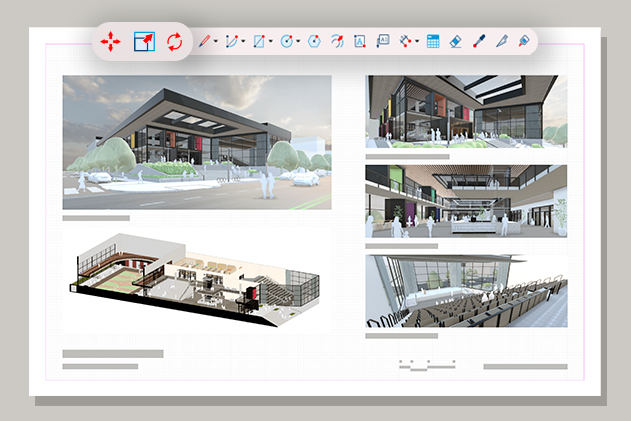The width and height of the screenshot is (631, 421).
Task: Expand the Arc tool dropdown arrow
Action: (243, 41)
